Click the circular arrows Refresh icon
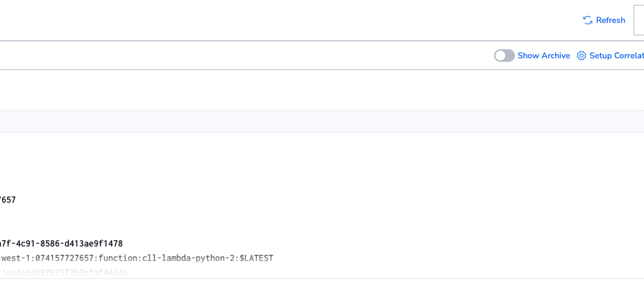Image resolution: width=644 pixels, height=293 pixels. click(x=588, y=20)
